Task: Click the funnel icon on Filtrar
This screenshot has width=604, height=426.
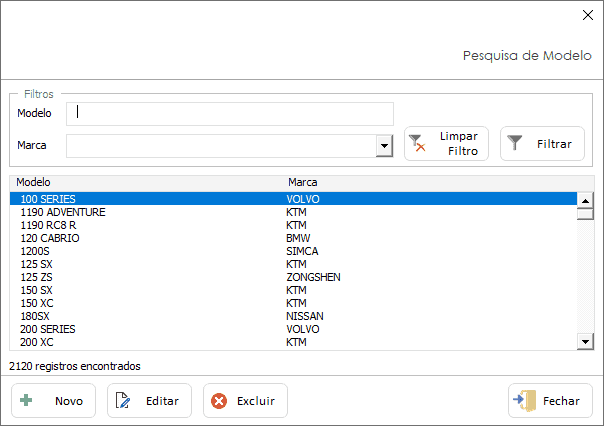Action: [x=515, y=143]
